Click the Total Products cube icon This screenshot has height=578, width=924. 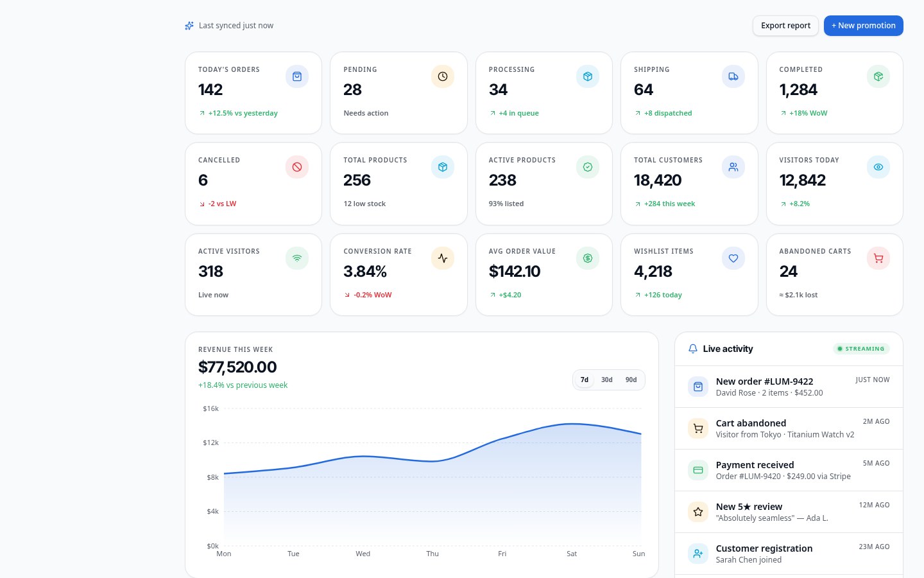point(443,167)
